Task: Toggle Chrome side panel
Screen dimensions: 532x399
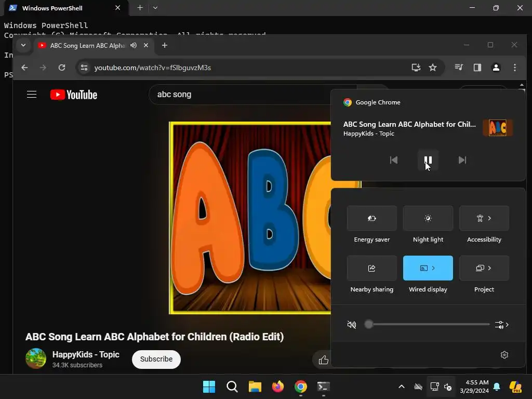Action: [477, 68]
